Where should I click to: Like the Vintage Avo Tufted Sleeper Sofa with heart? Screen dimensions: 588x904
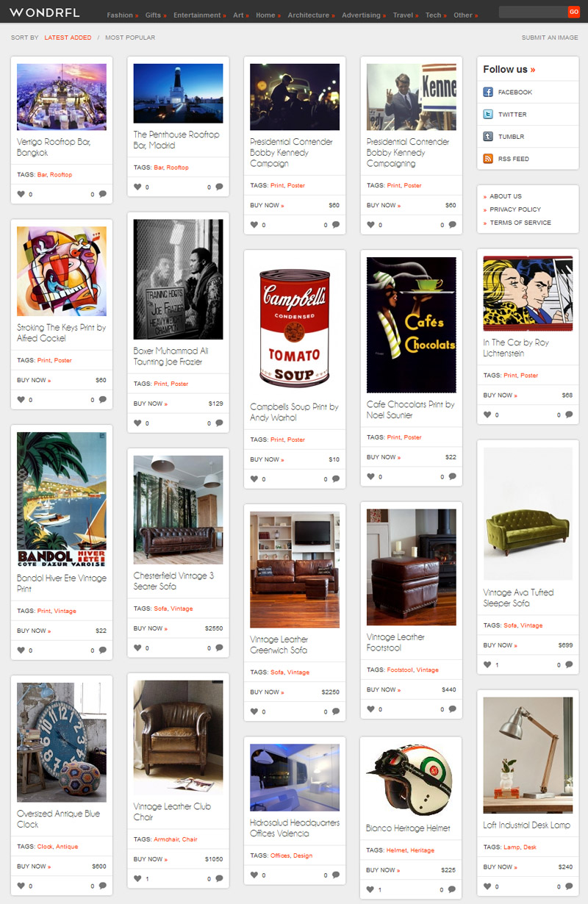point(487,664)
